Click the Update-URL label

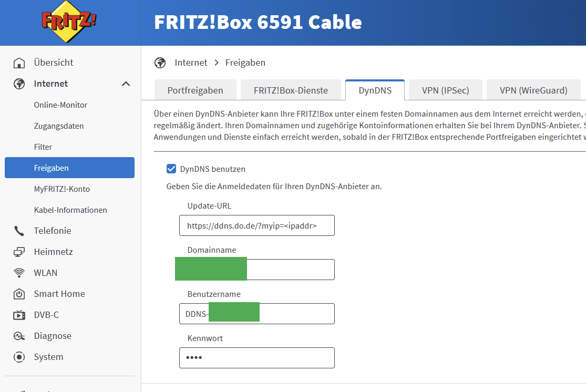(x=209, y=206)
